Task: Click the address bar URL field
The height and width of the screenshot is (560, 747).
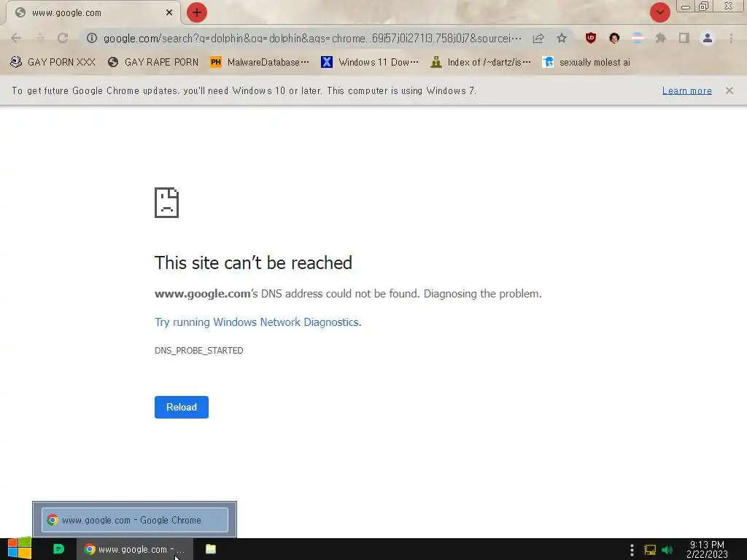Action: (x=312, y=38)
